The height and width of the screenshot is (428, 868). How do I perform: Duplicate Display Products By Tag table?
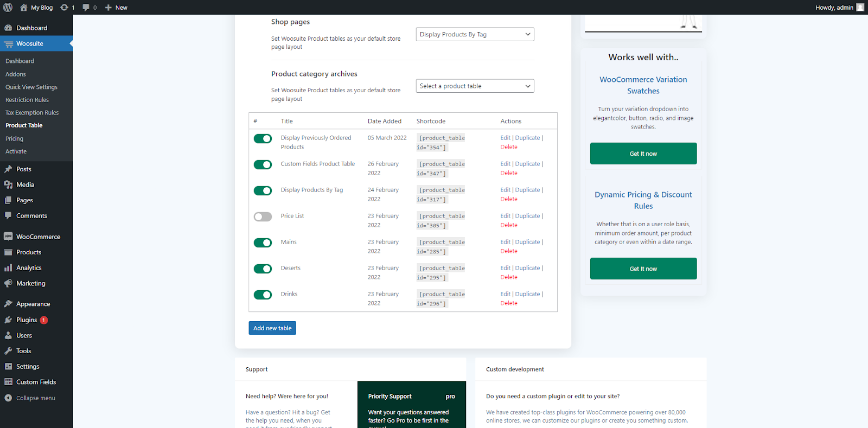click(527, 190)
